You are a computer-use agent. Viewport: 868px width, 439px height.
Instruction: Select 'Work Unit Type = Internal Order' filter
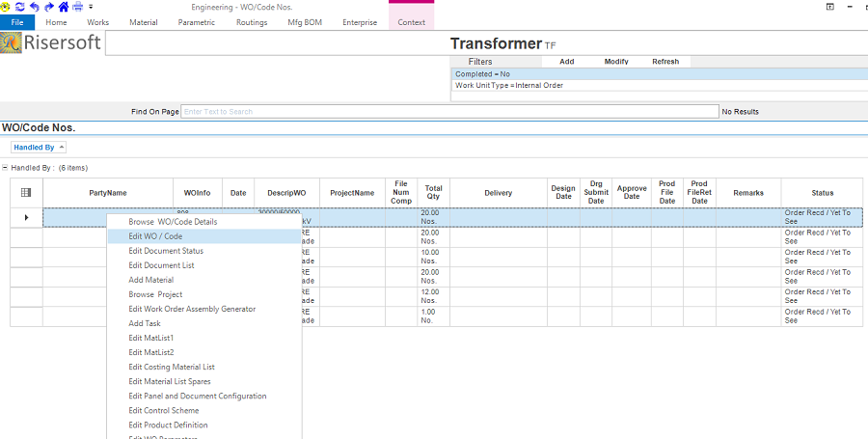point(660,85)
